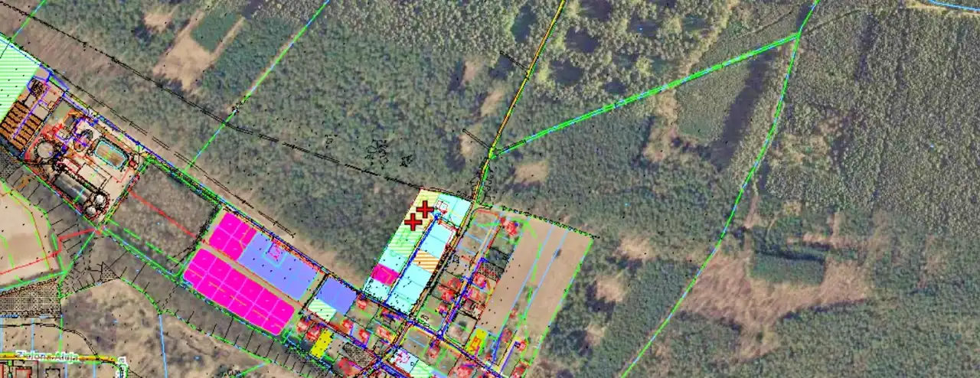
Task: Pick the large violet-blue parcel beside magenta plots
Action: [x=279, y=266]
